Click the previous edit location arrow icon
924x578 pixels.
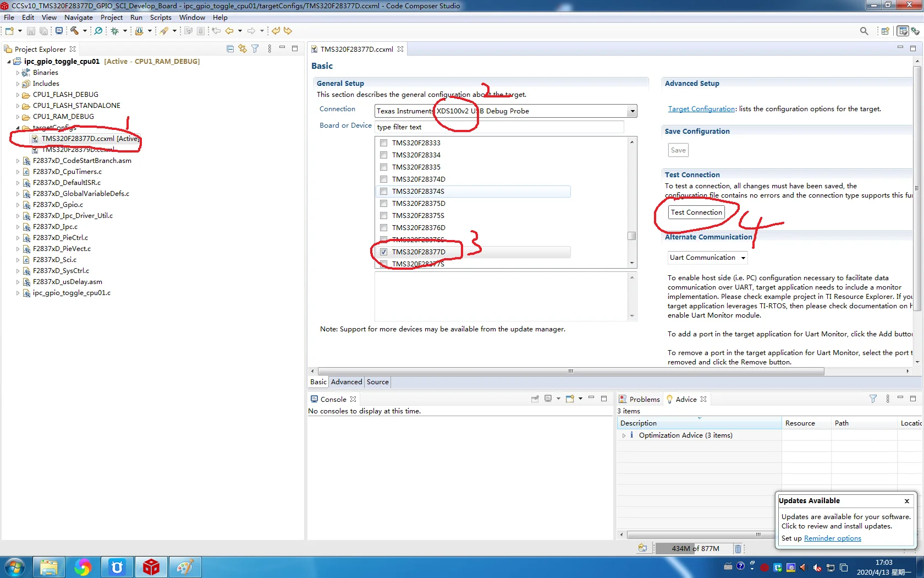(276, 31)
